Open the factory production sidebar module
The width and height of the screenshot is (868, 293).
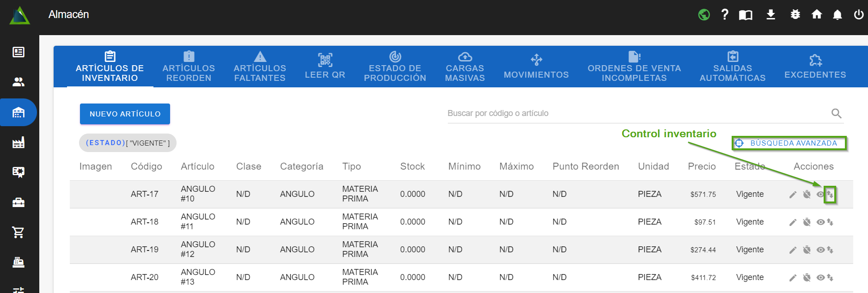[18, 142]
